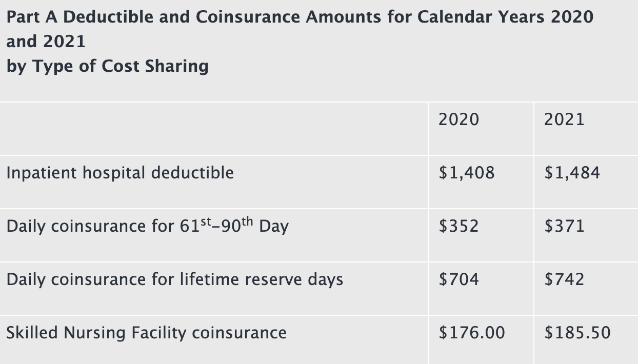The image size is (638, 364).
Task: Click the $185.50 nursing facility value
Action: coord(577,333)
